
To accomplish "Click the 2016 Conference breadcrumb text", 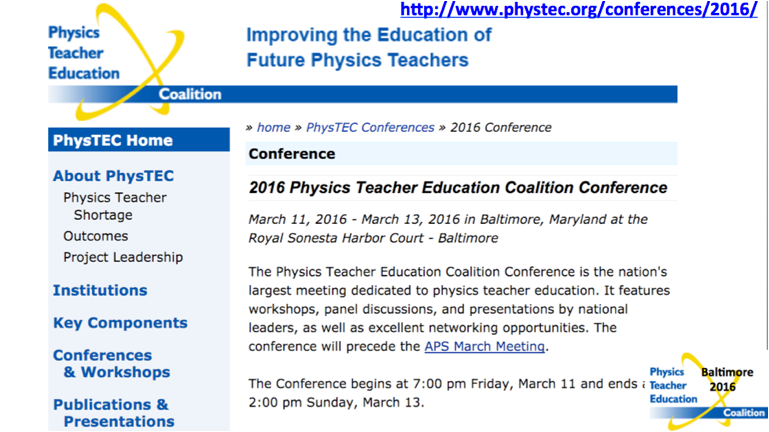I will (x=501, y=127).
